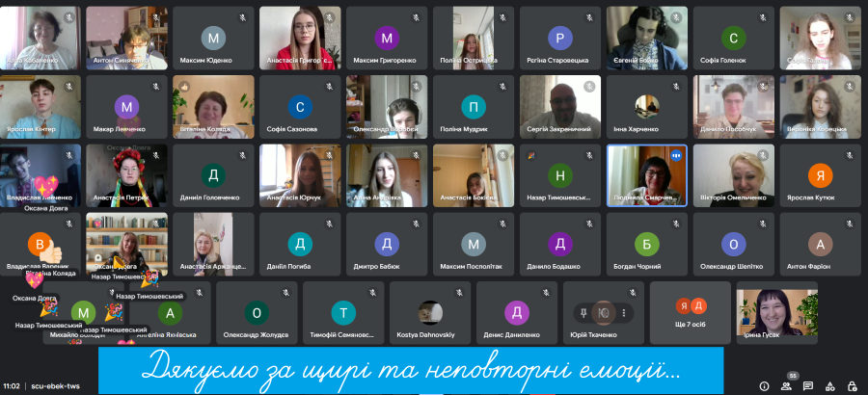
Task: Click muted mic icon on Ярослав Кутюк's tile
Action: [850, 155]
